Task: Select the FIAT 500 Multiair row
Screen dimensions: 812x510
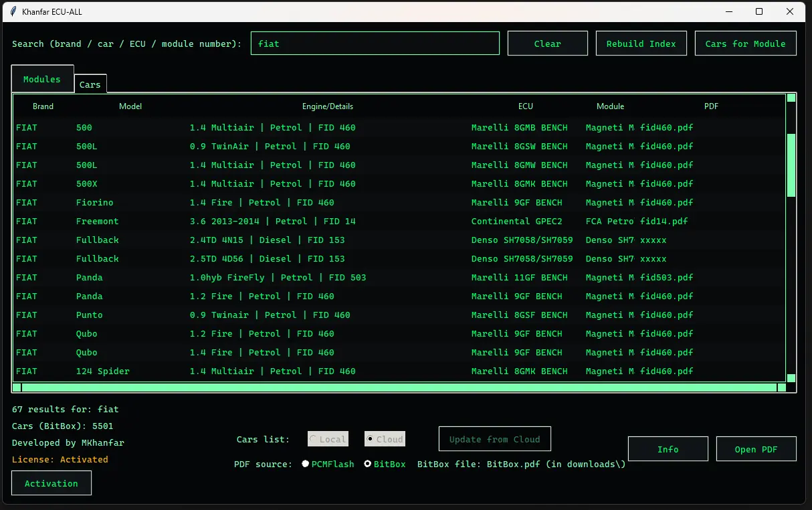Action: tap(201, 127)
